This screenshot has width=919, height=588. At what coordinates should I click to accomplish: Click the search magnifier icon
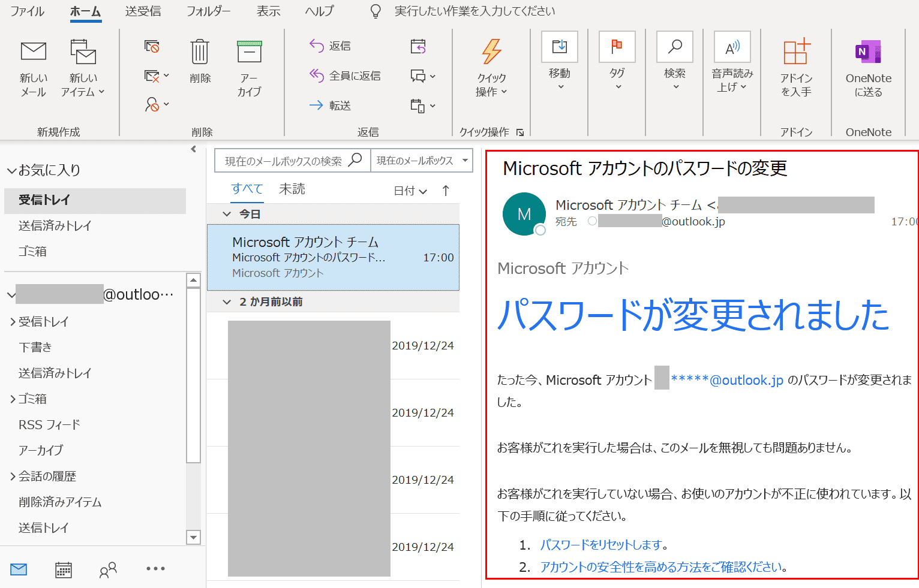click(356, 160)
